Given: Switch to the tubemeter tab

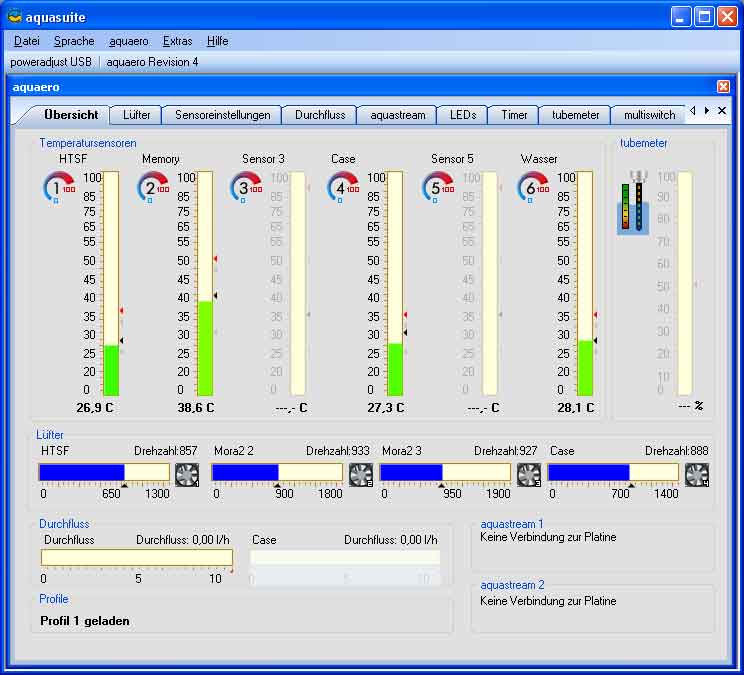Looking at the screenshot, I should [576, 115].
